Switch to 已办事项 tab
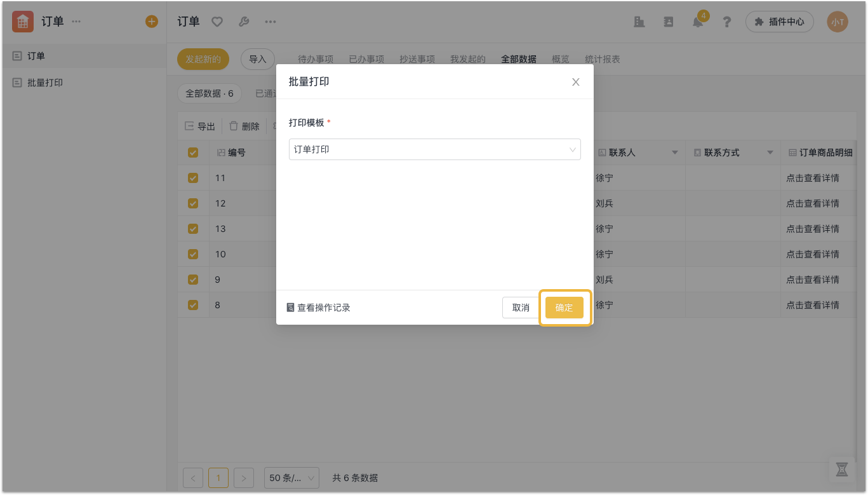The image size is (868, 495). [x=366, y=59]
